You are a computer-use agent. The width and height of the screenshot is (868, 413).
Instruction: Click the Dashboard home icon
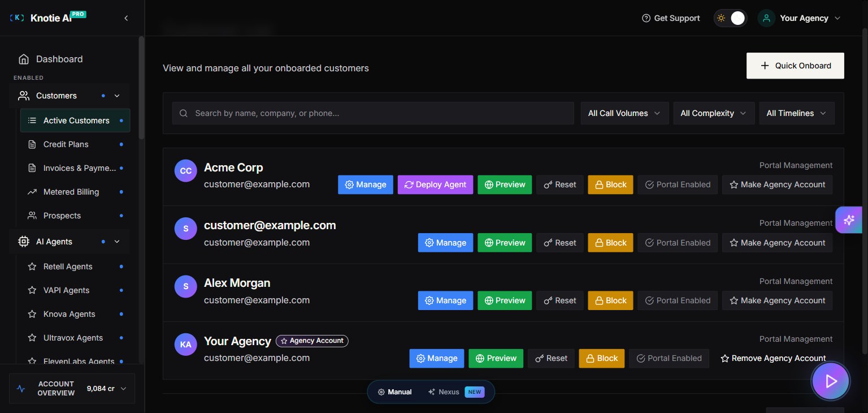click(24, 59)
